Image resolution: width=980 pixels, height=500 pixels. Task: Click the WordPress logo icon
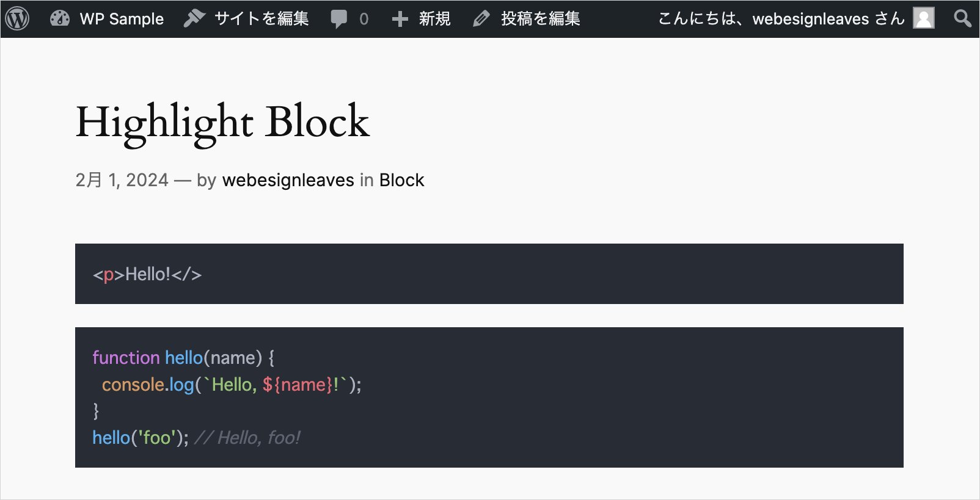click(x=17, y=19)
